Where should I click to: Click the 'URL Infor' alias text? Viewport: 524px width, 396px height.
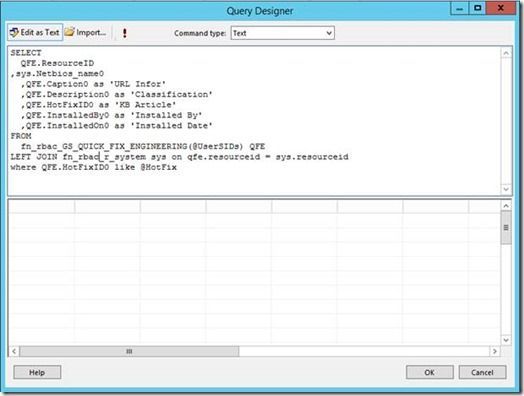(x=138, y=84)
